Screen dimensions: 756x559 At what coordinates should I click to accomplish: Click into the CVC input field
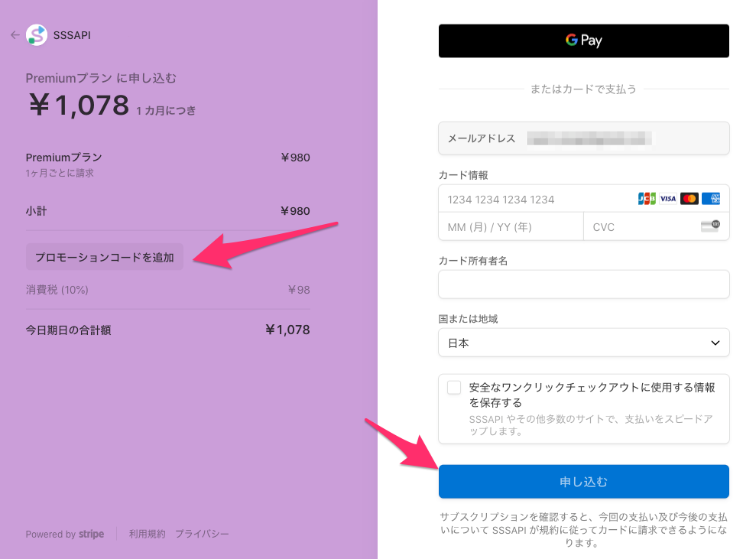tap(638, 227)
